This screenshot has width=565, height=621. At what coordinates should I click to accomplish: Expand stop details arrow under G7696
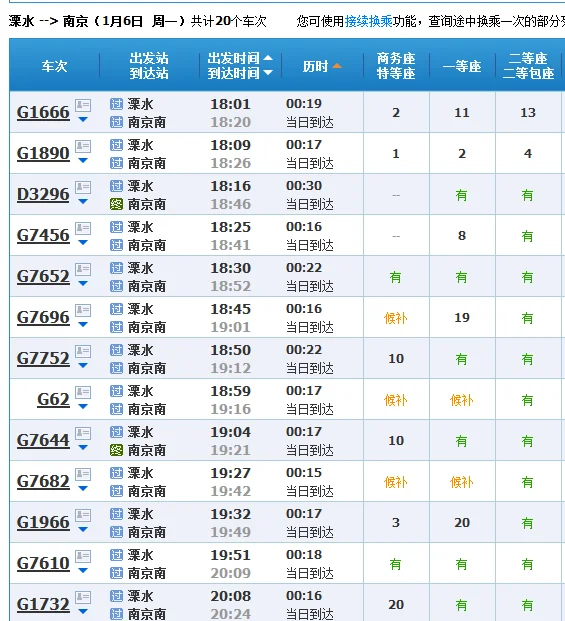tap(83, 324)
